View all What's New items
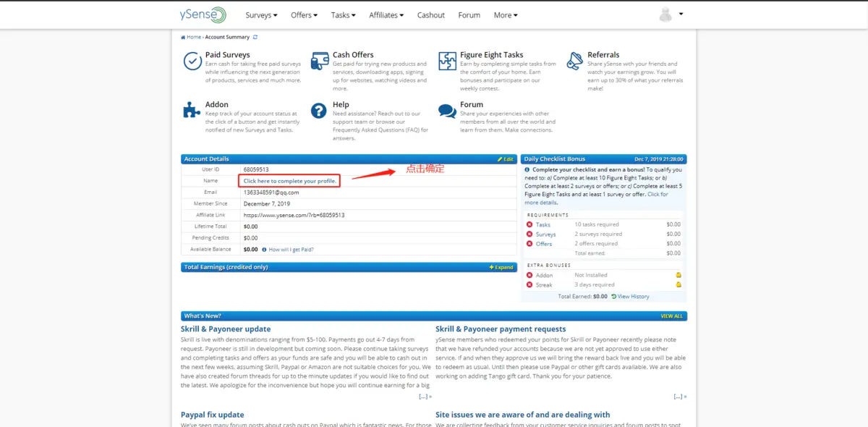Screen dimensions: 868x427 point(671,316)
